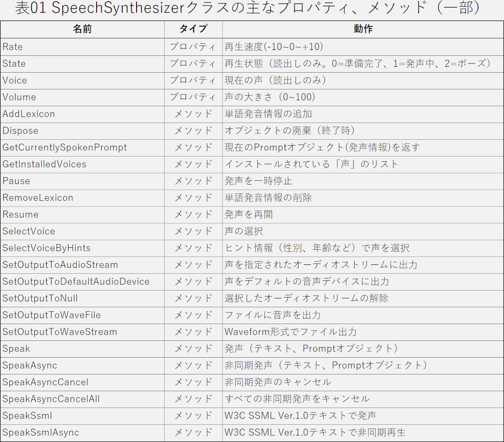Image resolution: width=504 pixels, height=442 pixels.
Task: Click the 'SetOutputToWaveFile' cell
Action: point(82,315)
